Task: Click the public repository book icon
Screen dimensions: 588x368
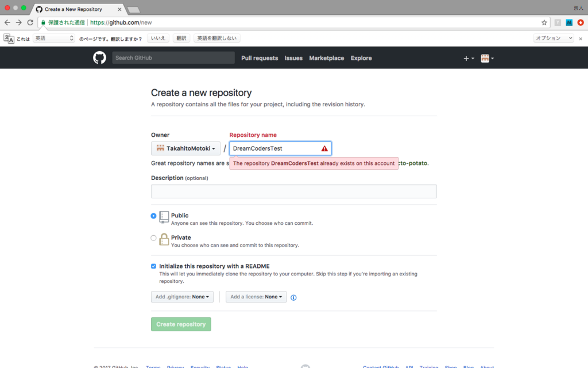Action: pos(164,217)
